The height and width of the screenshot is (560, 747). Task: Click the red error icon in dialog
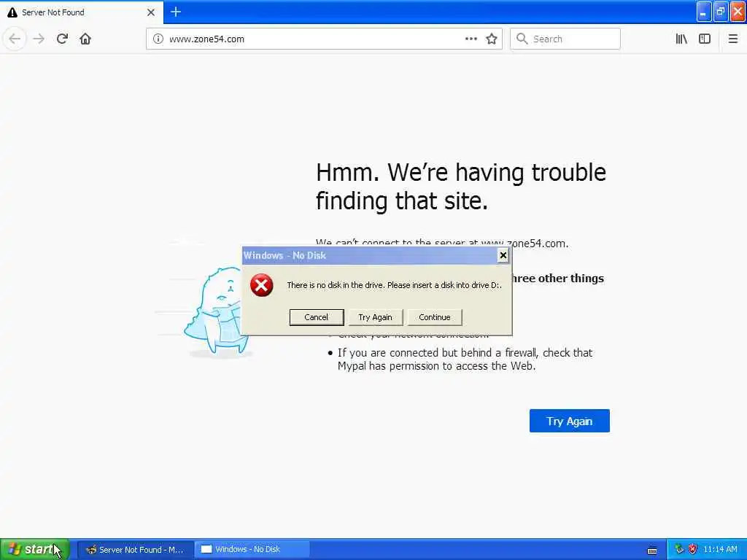point(262,285)
